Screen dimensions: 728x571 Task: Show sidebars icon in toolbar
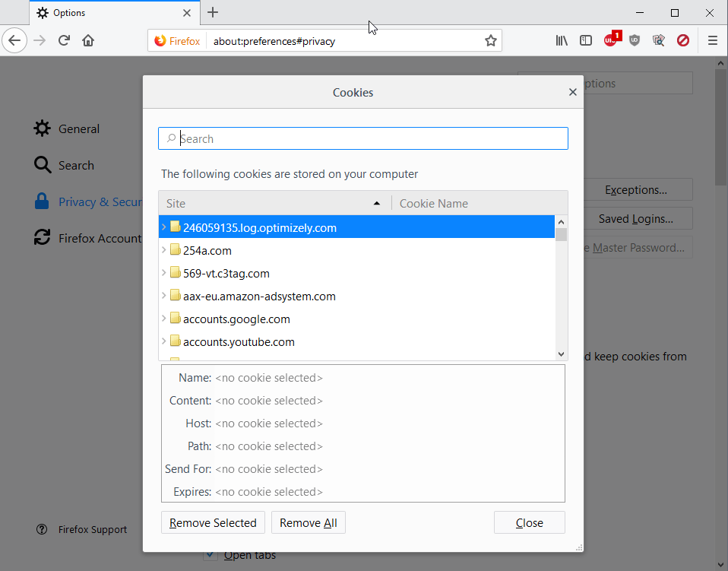(586, 41)
